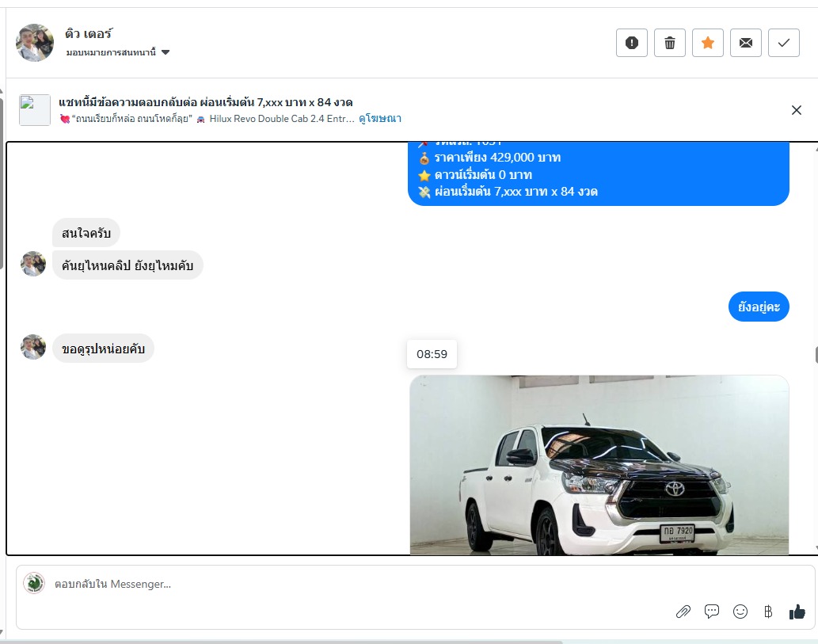Image resolution: width=818 pixels, height=644 pixels.
Task: Click the message ขอดูรุปหน่อยคับ
Action: [103, 348]
